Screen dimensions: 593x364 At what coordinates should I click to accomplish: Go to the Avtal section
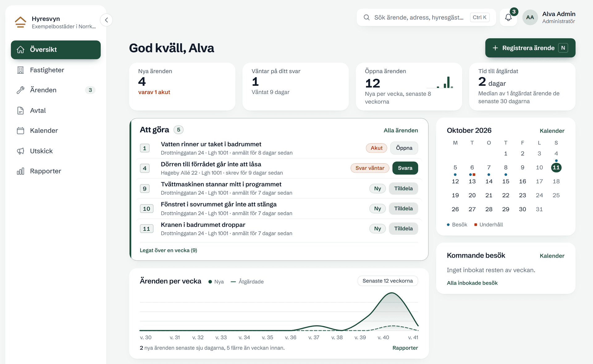[x=56, y=110]
